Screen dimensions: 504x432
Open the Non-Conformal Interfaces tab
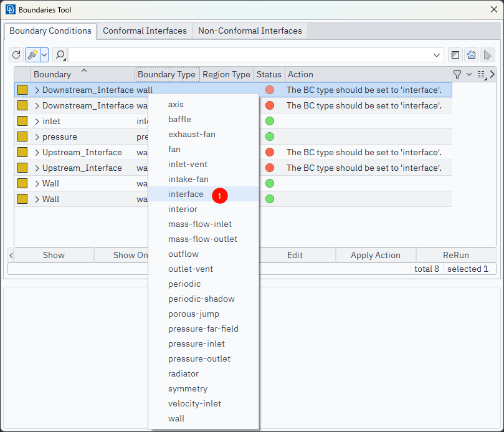point(250,31)
